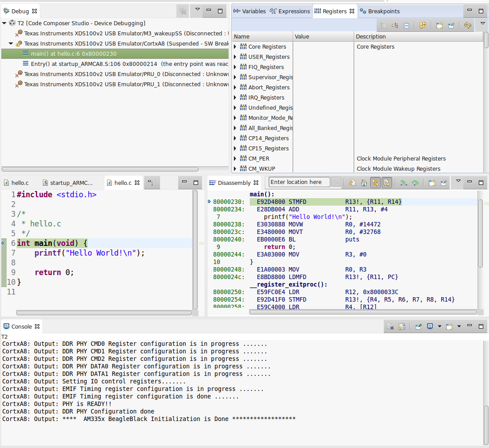Image resolution: width=489 pixels, height=448 pixels.
Task: Click the Assembly Step Over icon
Action: click(415, 182)
